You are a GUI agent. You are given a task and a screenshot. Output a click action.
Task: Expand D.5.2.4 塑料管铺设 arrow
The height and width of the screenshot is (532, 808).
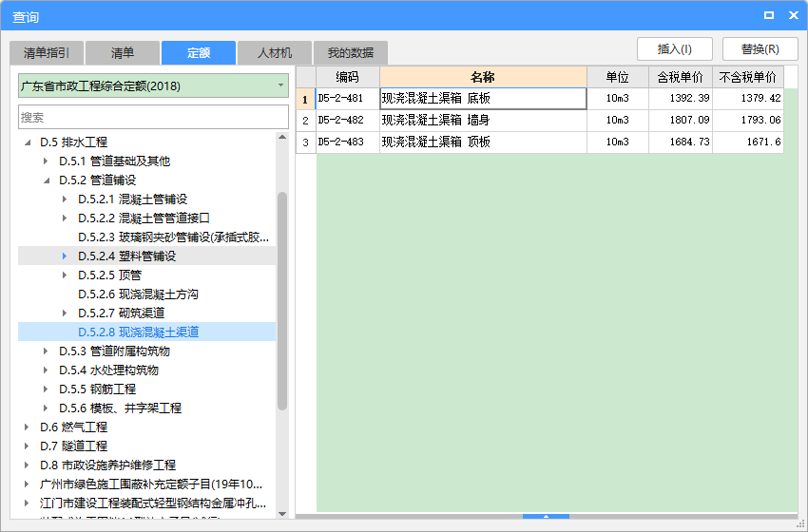point(65,256)
